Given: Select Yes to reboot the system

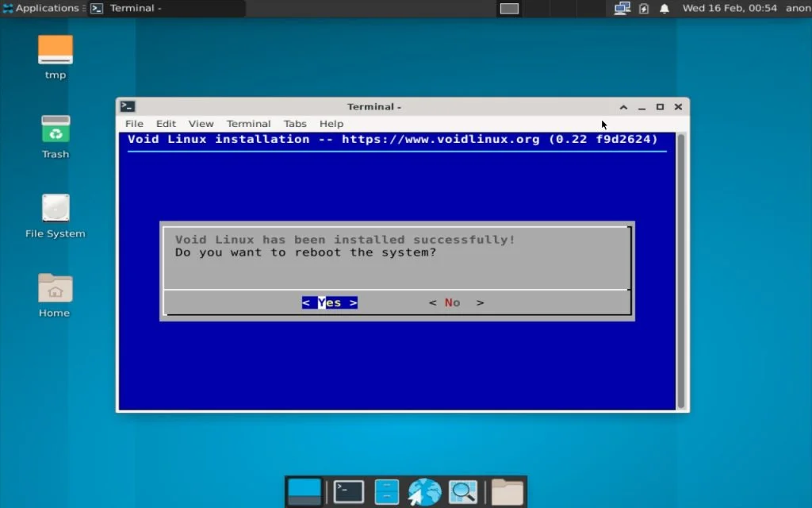Looking at the screenshot, I should tap(329, 302).
